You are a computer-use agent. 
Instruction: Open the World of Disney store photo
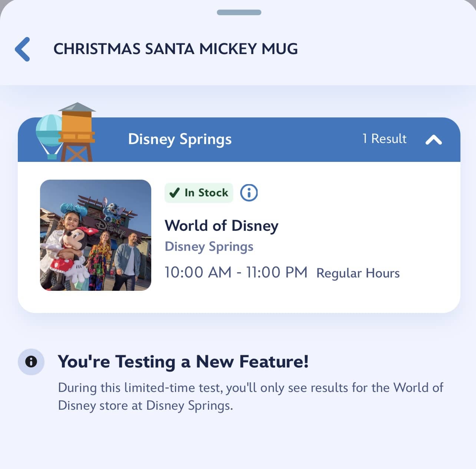click(x=96, y=235)
